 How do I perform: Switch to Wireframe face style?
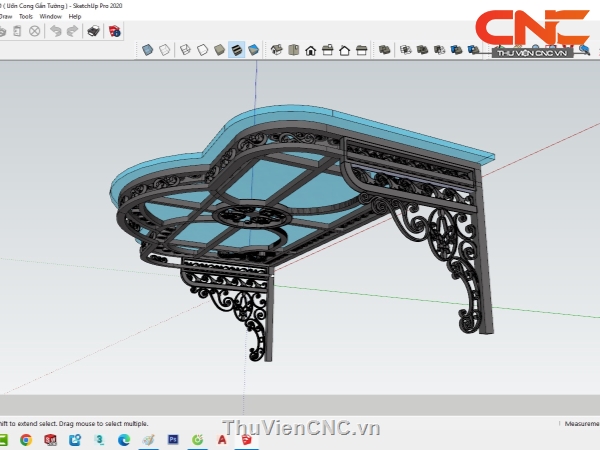(184, 49)
